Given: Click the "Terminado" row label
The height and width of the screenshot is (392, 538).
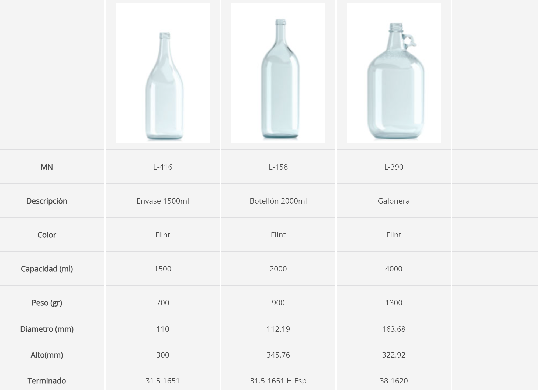Looking at the screenshot, I should click(47, 381).
